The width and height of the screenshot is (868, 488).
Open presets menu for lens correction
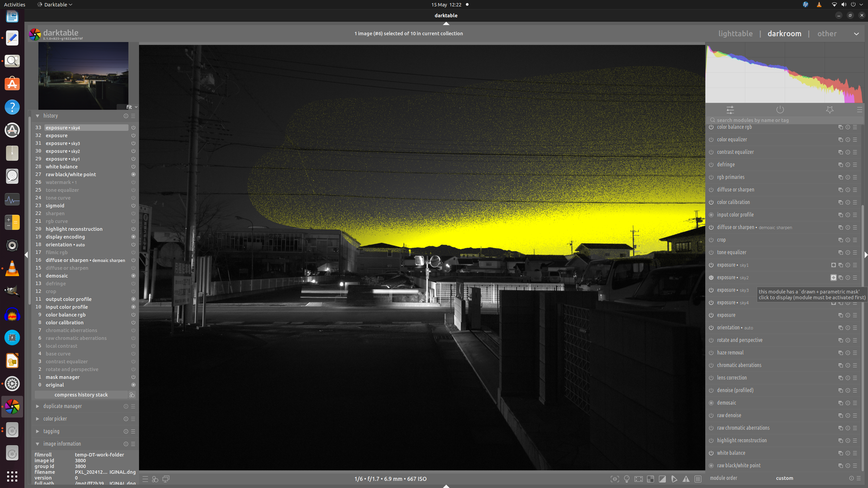855,378
